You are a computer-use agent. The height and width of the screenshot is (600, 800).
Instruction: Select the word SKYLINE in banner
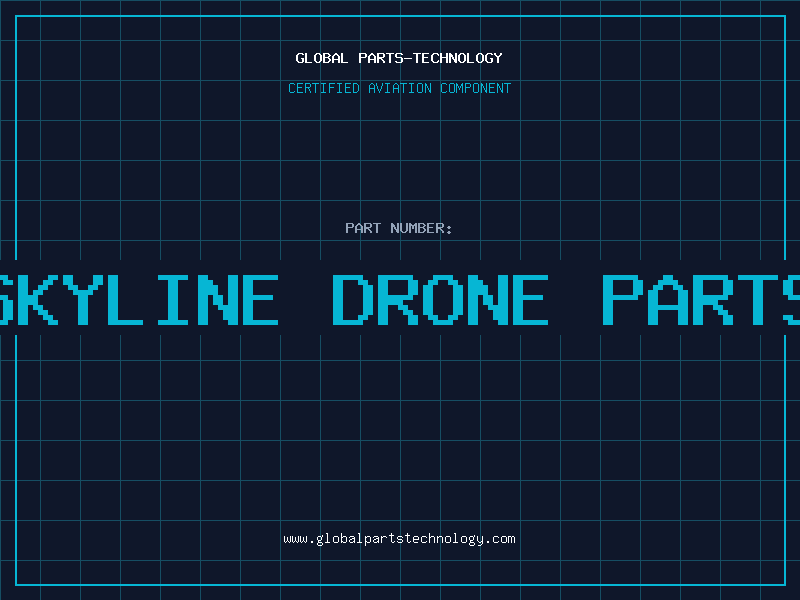coord(139,299)
